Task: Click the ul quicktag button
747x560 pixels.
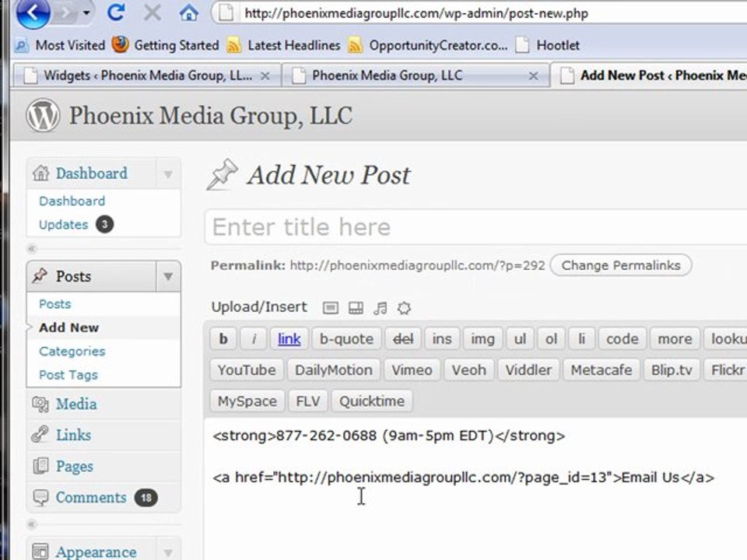Action: point(520,338)
